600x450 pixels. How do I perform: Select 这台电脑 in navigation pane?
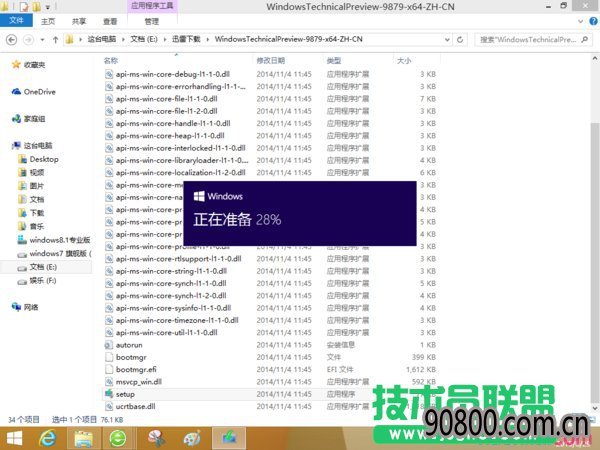click(x=32, y=145)
